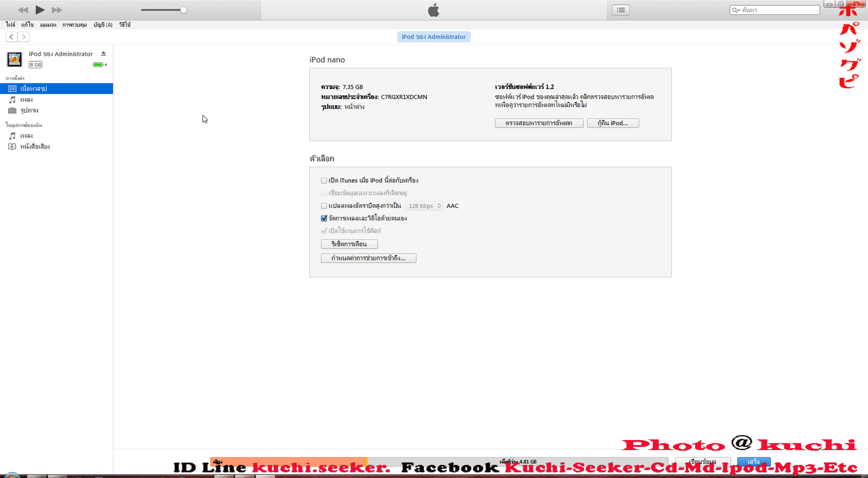Toggle the เชื่อมข้อมูลเฉพาะเพลงที่เลือกอยู่ checkbox
This screenshot has height=478, width=868.
coord(324,193)
